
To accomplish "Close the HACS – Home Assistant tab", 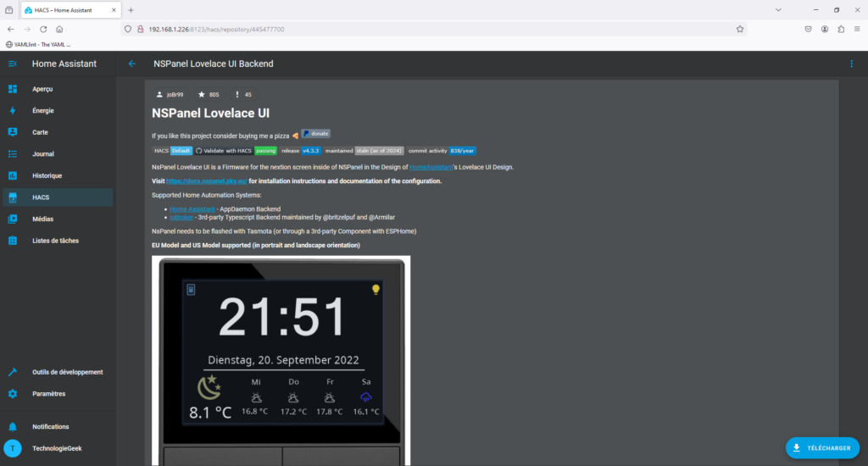I will [114, 10].
